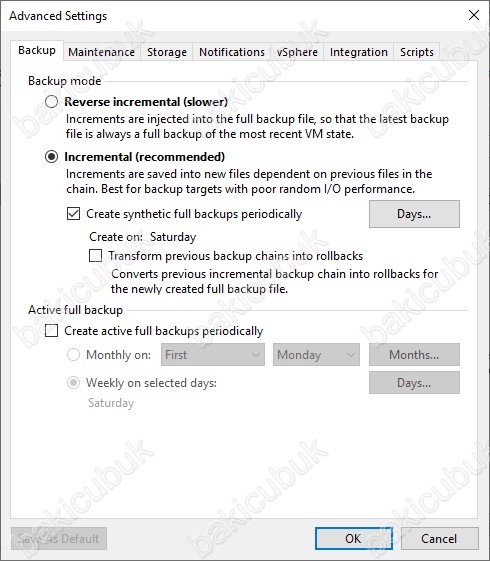Go to the Notifications tab

pos(232,52)
